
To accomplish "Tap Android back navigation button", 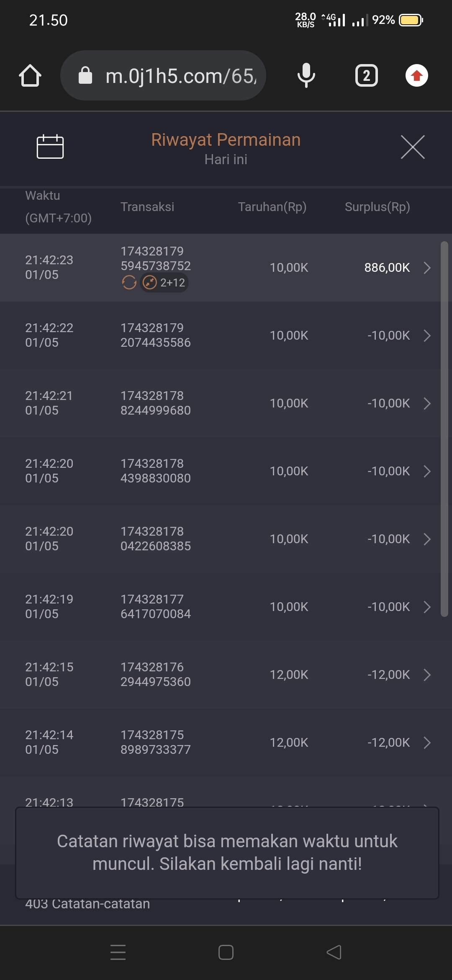I will [x=334, y=952].
